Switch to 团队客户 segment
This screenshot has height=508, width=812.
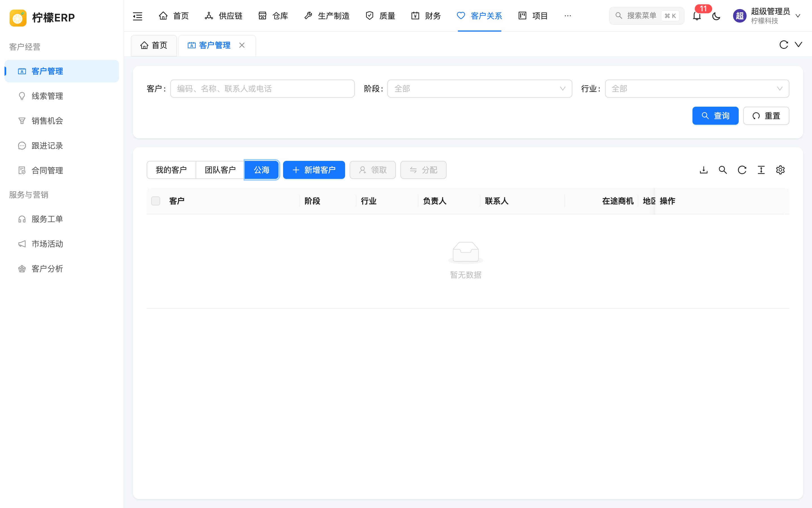[220, 170]
